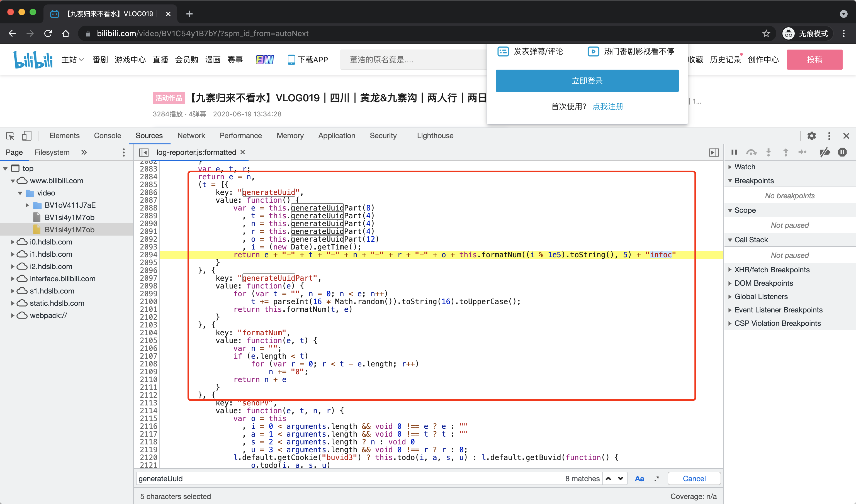The height and width of the screenshot is (504, 856).
Task: Click the 点我注册 register link
Action: click(x=608, y=106)
